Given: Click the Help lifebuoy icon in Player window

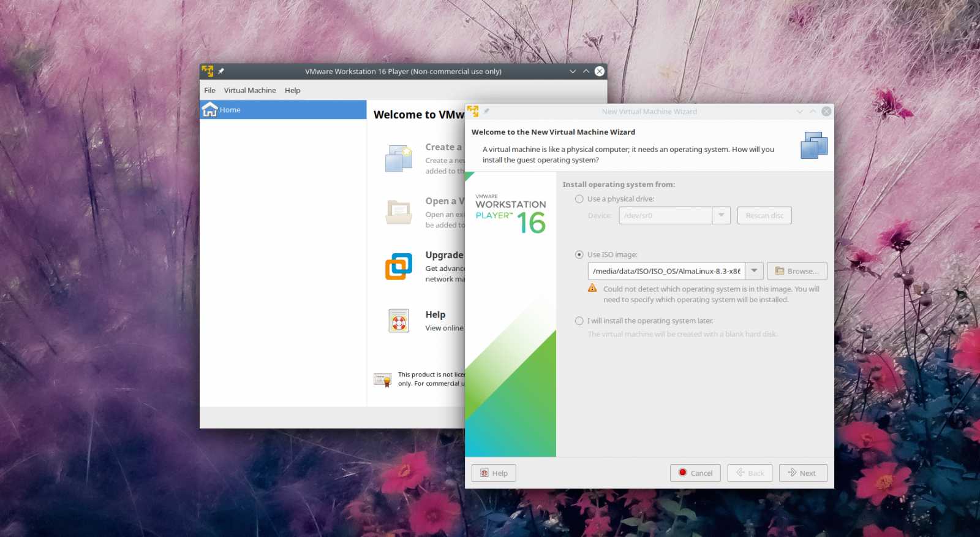Looking at the screenshot, I should 399,321.
